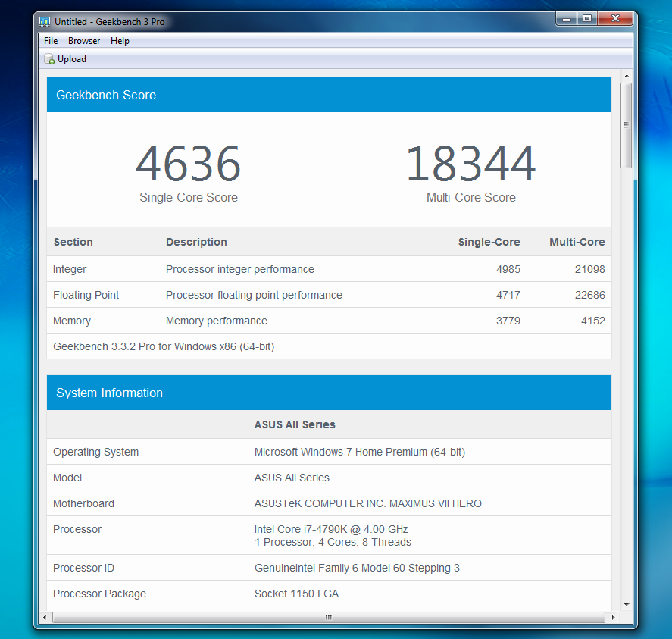Click the Memory section row label
The image size is (672, 639).
(x=72, y=321)
